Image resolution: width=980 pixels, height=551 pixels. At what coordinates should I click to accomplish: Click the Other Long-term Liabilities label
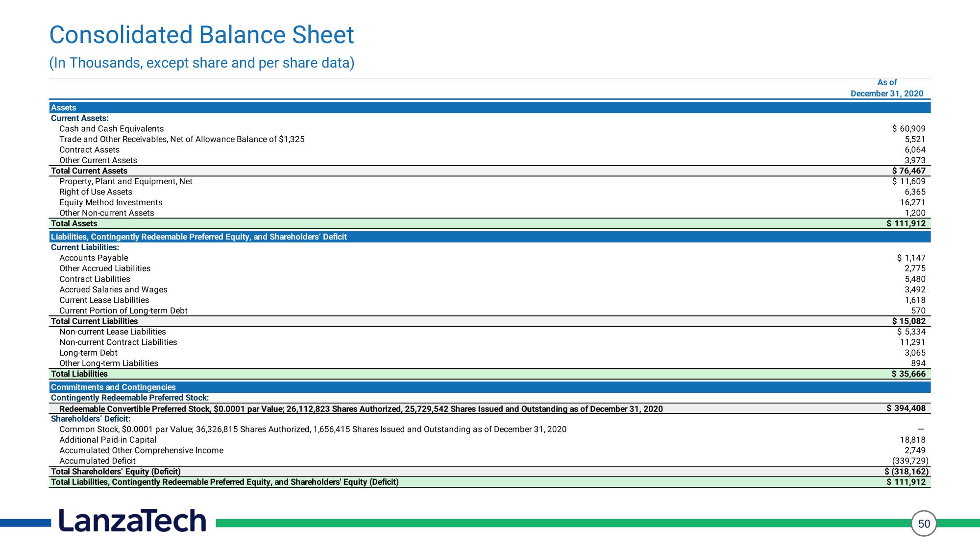(109, 363)
